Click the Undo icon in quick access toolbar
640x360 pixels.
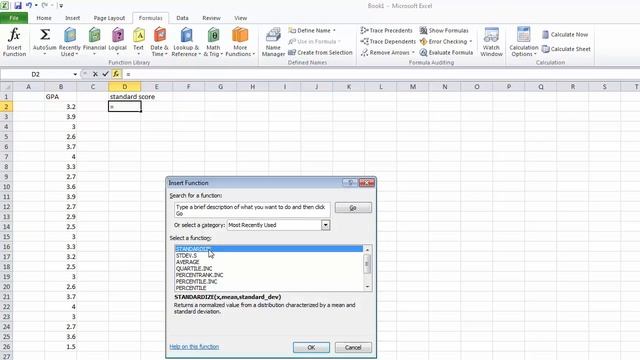pos(29,6)
